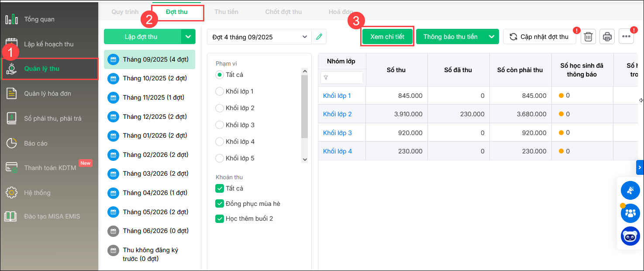Viewport: 644px width, 271px height.
Task: Expand the Lập đợt thu dropdown arrow
Action: [x=188, y=37]
